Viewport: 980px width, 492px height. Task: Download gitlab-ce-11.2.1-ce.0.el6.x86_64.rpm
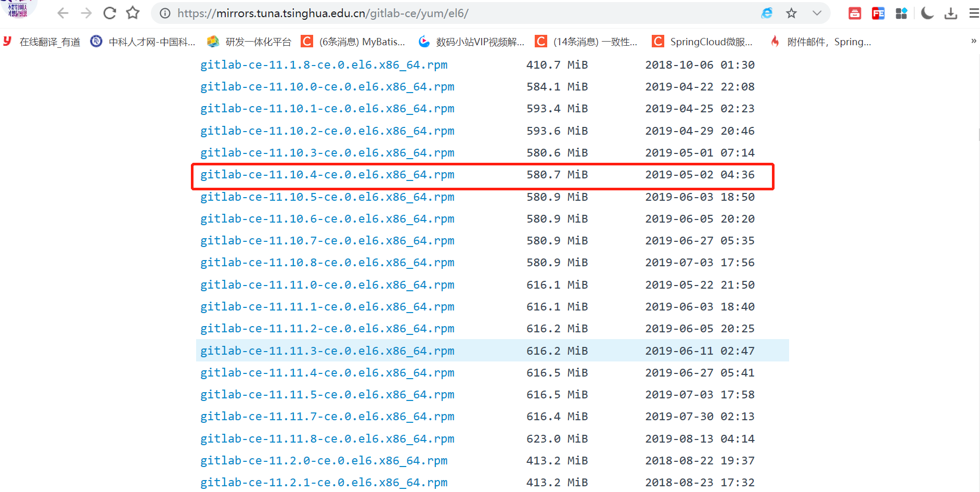(324, 483)
